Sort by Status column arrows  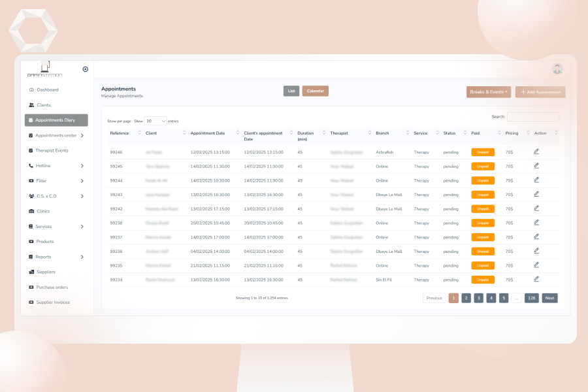click(x=465, y=133)
